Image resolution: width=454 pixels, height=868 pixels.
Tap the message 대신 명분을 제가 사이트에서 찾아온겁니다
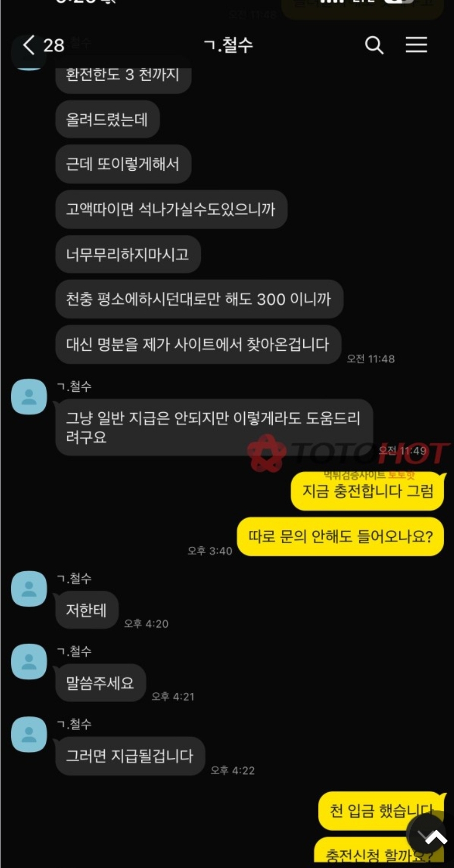[x=198, y=344]
